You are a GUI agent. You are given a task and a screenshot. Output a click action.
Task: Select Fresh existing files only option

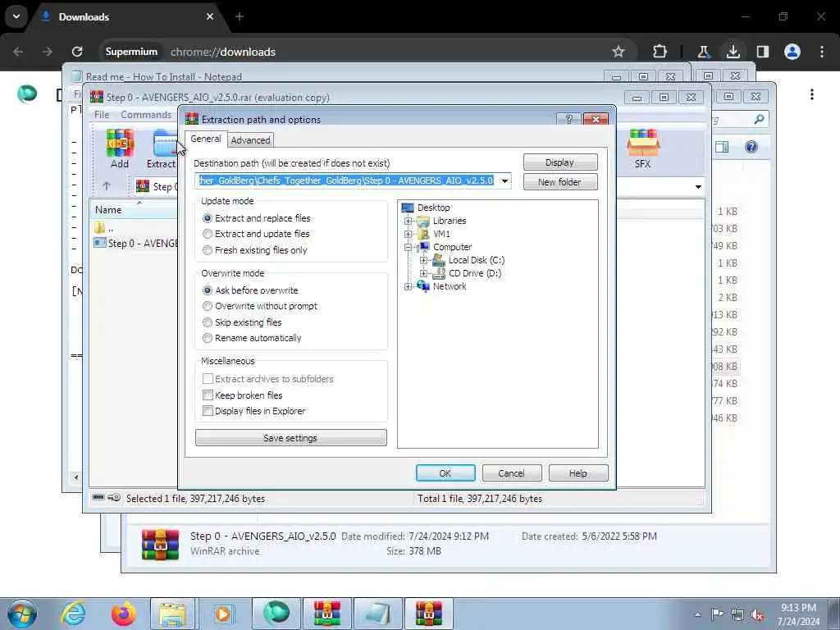[255, 250]
